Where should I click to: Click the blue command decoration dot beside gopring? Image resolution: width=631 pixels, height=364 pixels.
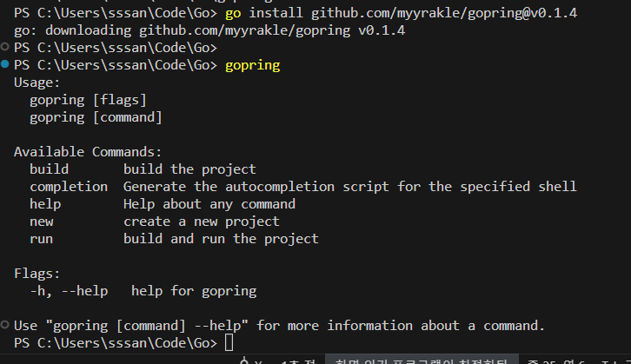coord(6,65)
